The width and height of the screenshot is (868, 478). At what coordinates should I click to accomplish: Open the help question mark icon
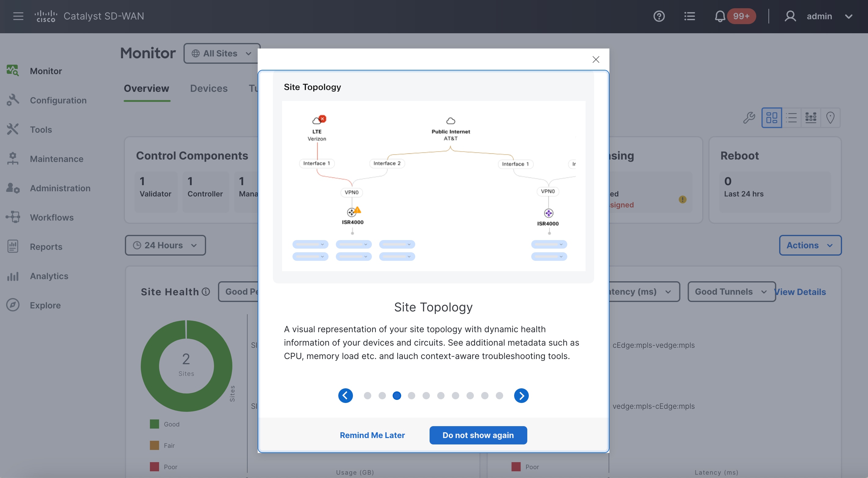[x=659, y=16]
